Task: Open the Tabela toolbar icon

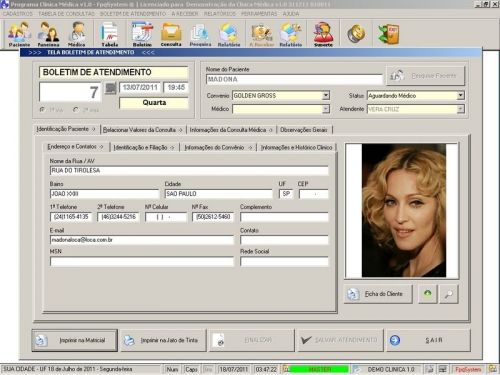Action: pos(110,34)
